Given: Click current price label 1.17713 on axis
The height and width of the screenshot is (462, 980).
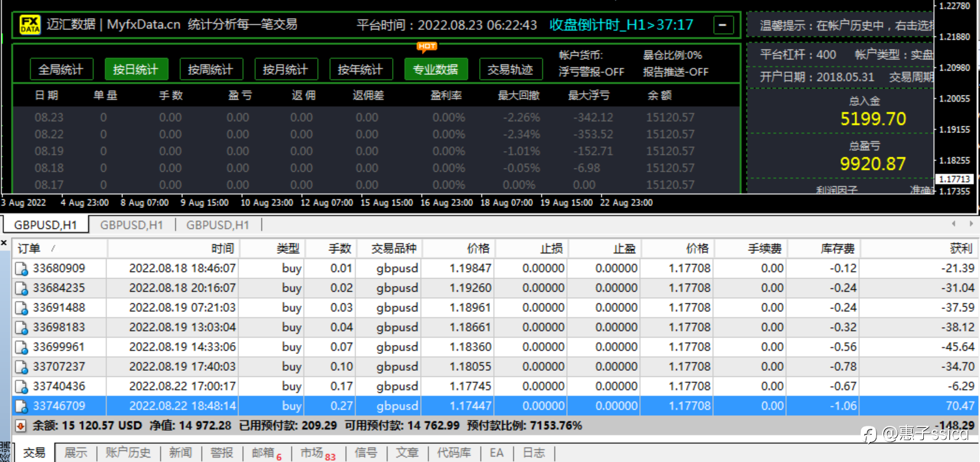Looking at the screenshot, I should click(x=956, y=179).
